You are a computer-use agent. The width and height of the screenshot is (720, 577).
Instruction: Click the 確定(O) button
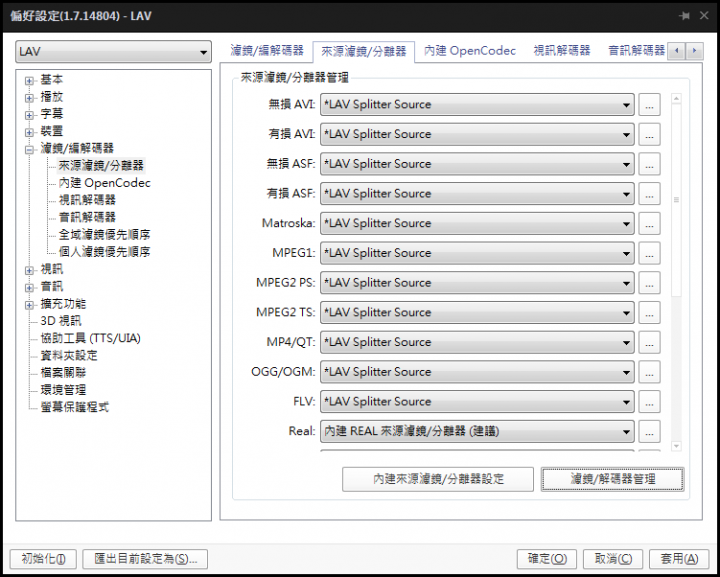[547, 559]
